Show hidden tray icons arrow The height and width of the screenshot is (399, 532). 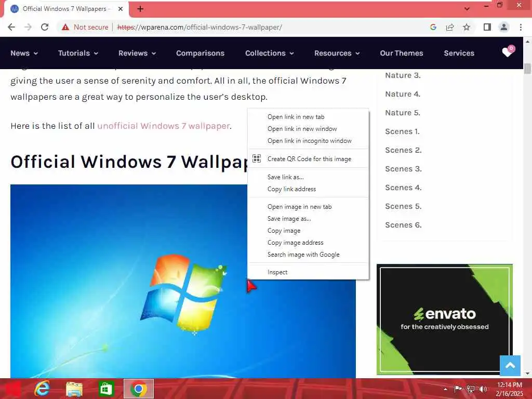(x=445, y=389)
